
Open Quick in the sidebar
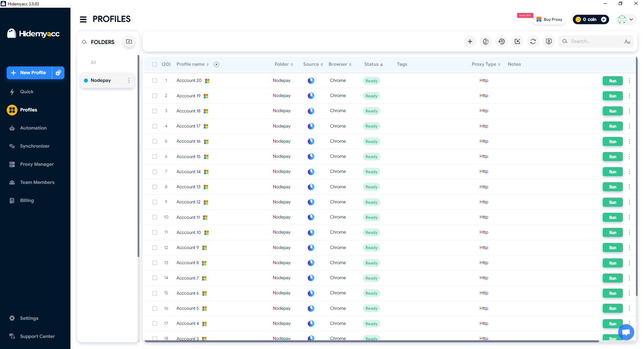[27, 92]
